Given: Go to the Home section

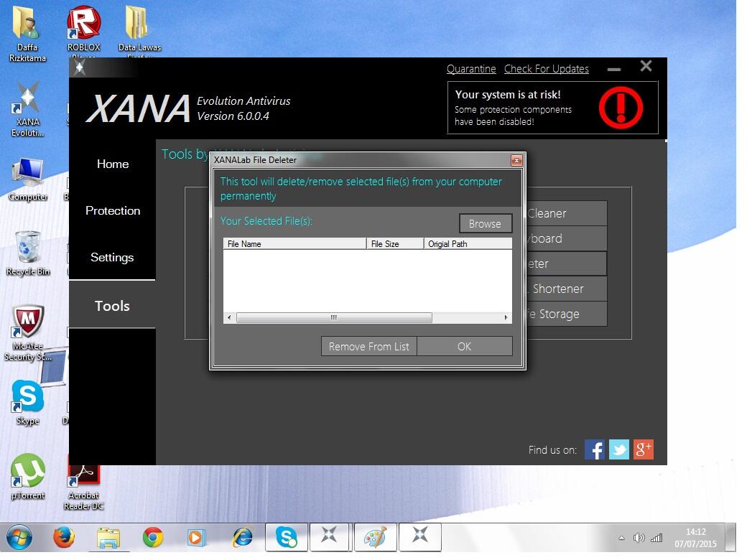Looking at the screenshot, I should (x=113, y=164).
